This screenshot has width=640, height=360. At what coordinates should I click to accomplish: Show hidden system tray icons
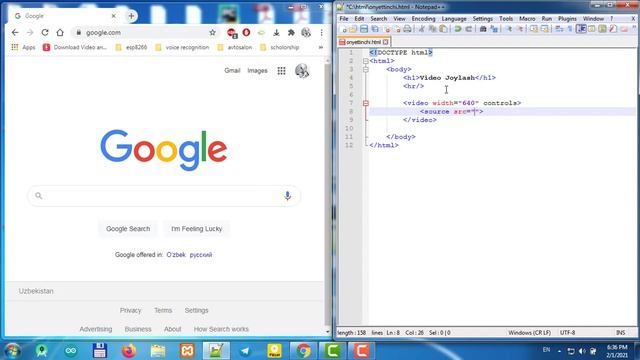(x=559, y=351)
